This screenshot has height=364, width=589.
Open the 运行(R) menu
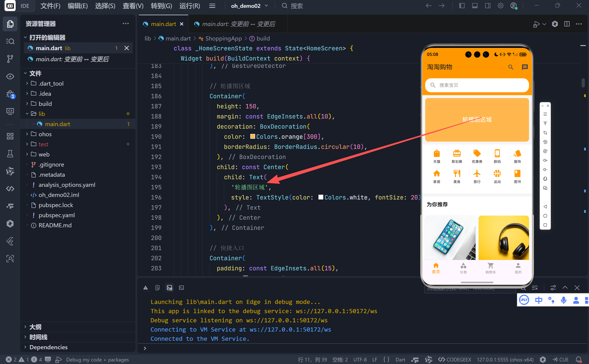[x=190, y=6]
